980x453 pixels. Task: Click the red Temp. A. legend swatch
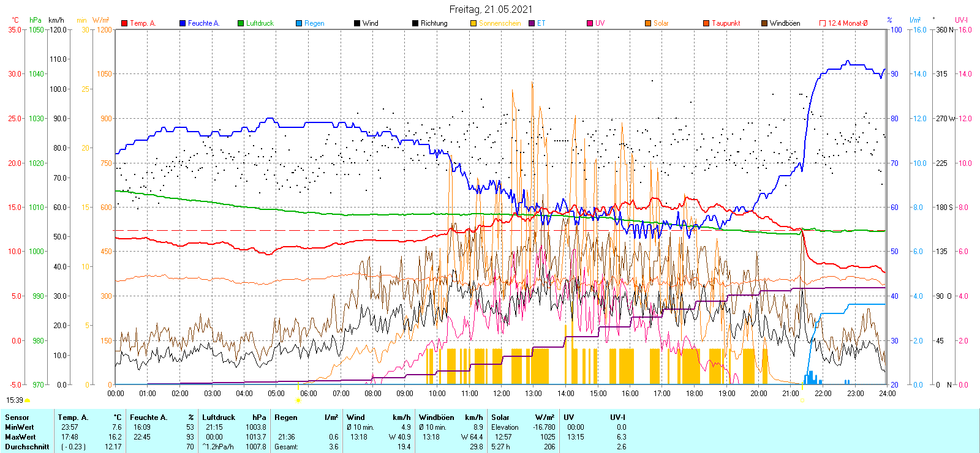tap(124, 23)
